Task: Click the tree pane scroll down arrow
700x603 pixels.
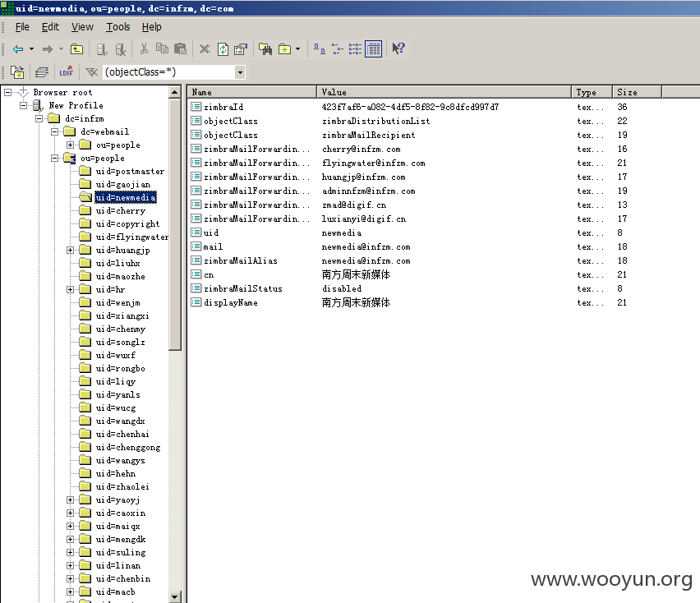Action: tap(174, 596)
